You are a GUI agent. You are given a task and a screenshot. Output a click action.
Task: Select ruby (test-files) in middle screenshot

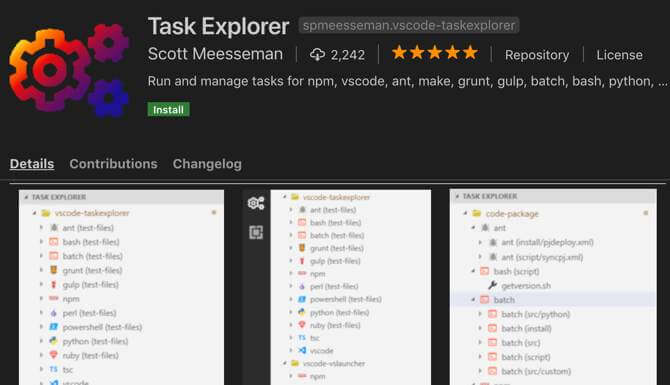coord(335,325)
